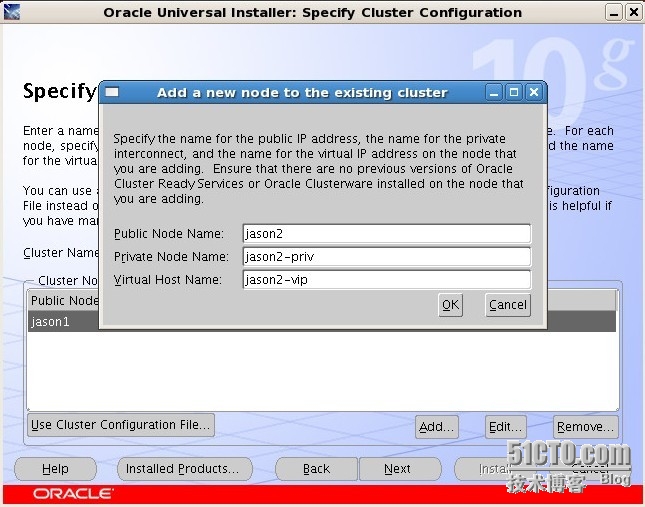Minimize the add-node dialog
This screenshot has height=507, width=645.
point(494,93)
